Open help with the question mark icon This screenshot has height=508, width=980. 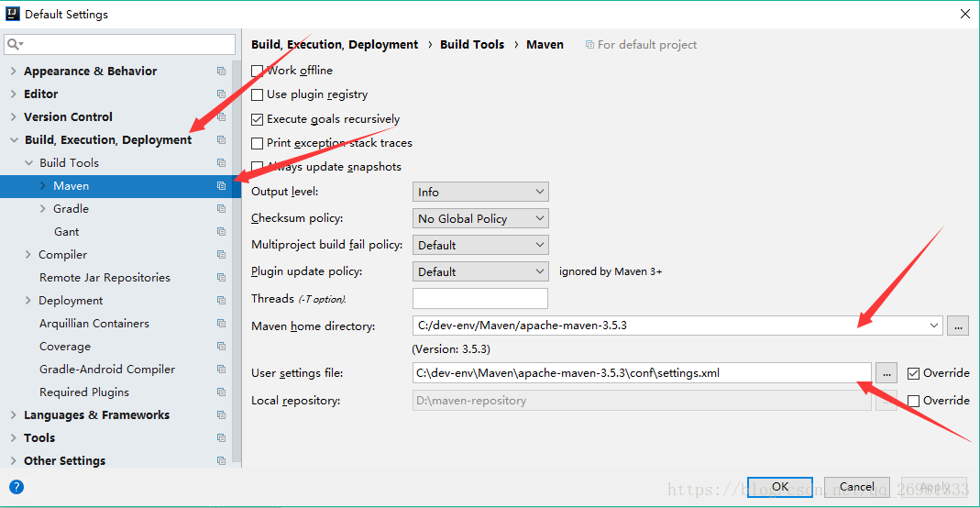click(x=17, y=487)
